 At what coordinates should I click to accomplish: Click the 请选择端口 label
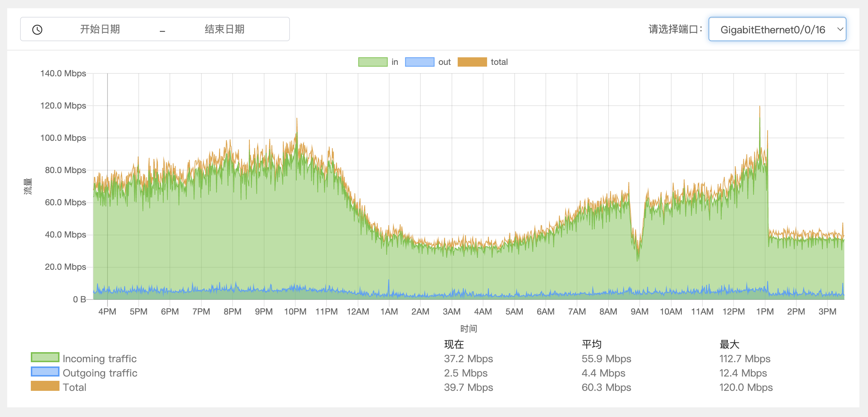coord(675,29)
